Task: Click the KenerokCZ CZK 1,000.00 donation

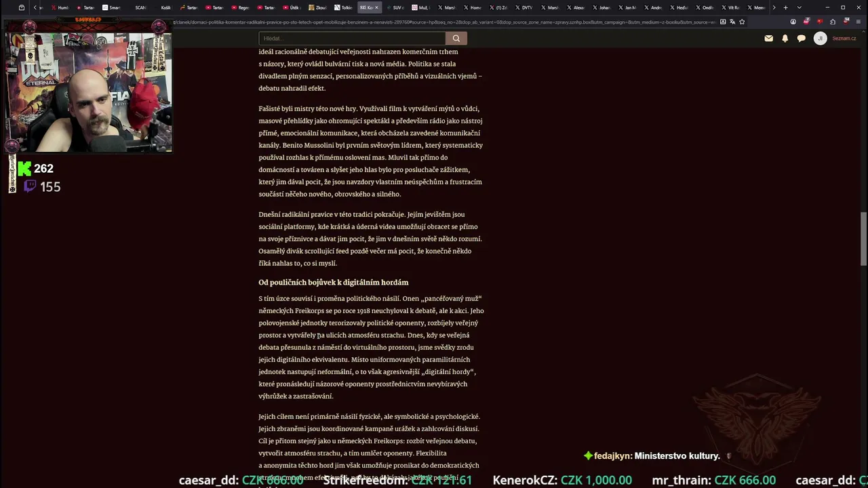Action: pyautogui.click(x=562, y=481)
